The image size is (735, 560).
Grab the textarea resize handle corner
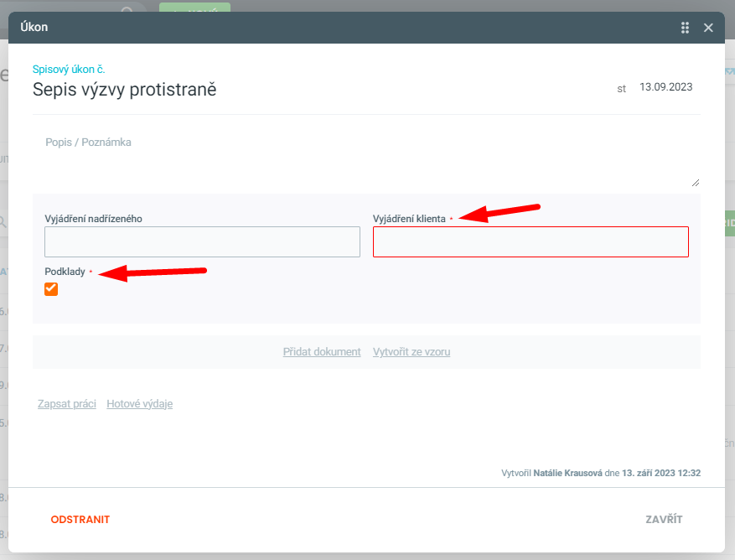coord(696,183)
